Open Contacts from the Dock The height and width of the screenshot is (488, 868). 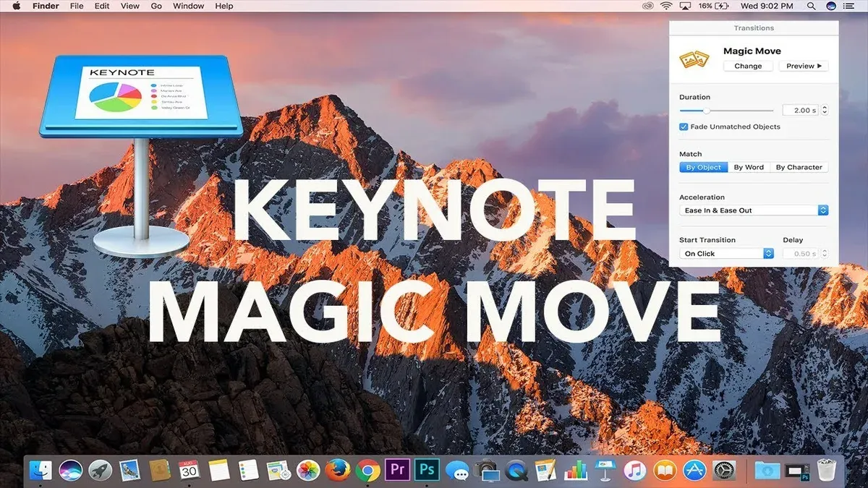(x=160, y=470)
